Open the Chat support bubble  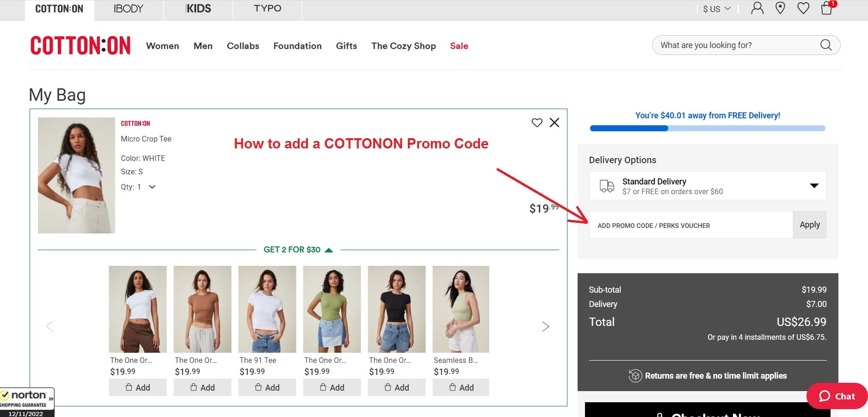[x=837, y=396]
